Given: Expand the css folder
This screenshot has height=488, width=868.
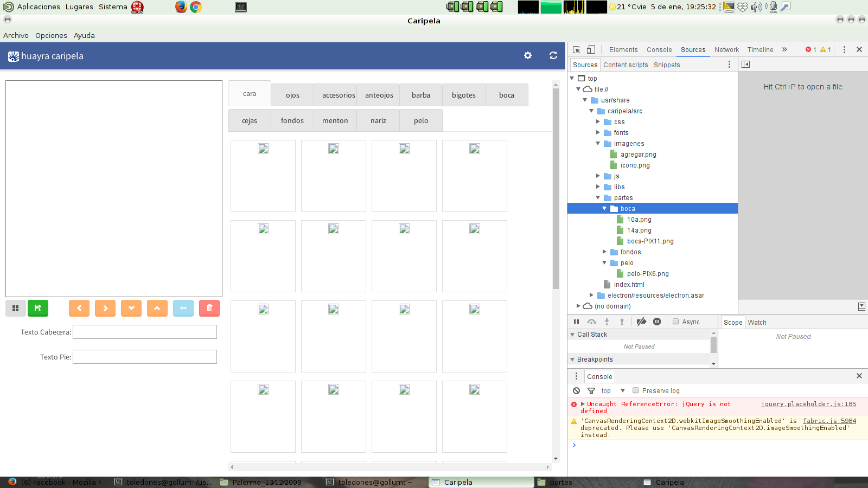Looking at the screenshot, I should pyautogui.click(x=598, y=121).
